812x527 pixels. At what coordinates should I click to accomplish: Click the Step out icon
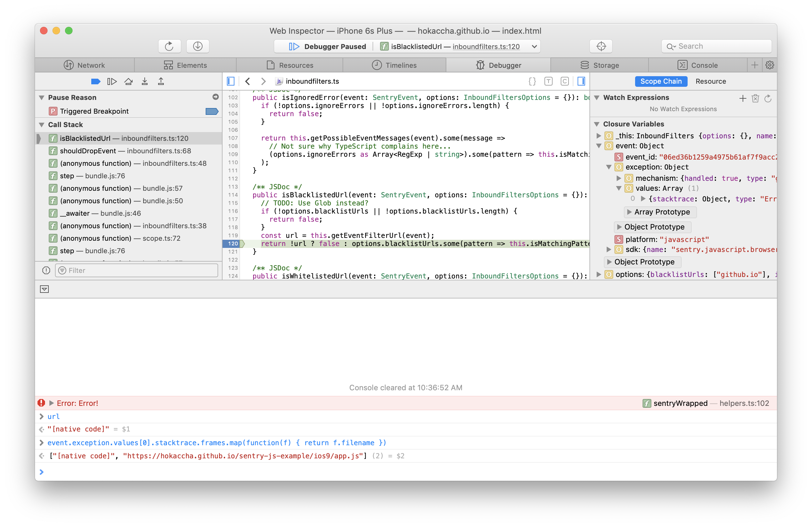[x=161, y=81]
